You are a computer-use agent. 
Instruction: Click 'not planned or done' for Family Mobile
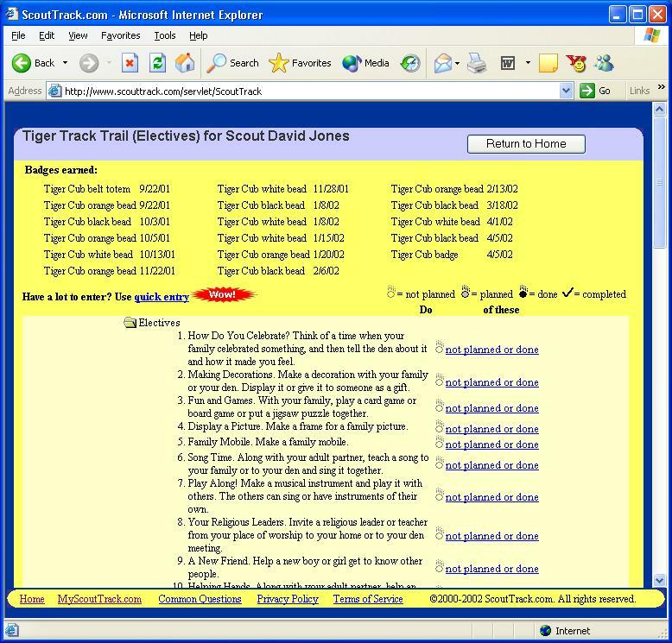492,444
